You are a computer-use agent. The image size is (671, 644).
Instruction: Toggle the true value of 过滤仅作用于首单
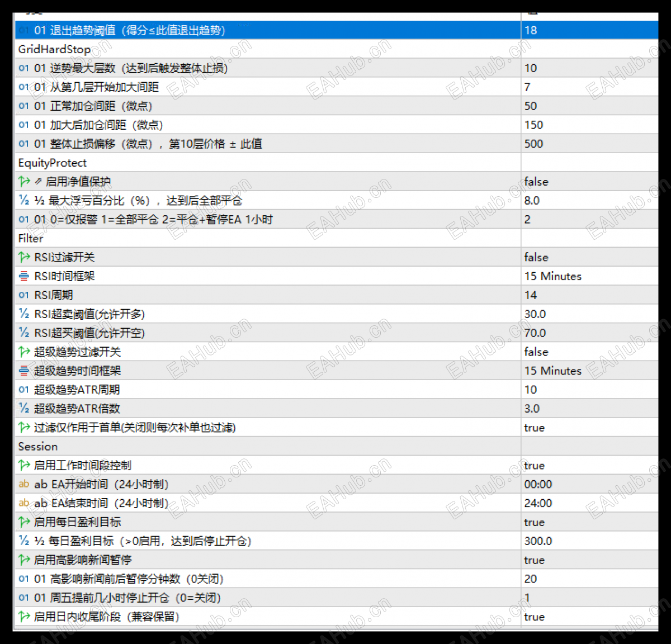(x=535, y=428)
